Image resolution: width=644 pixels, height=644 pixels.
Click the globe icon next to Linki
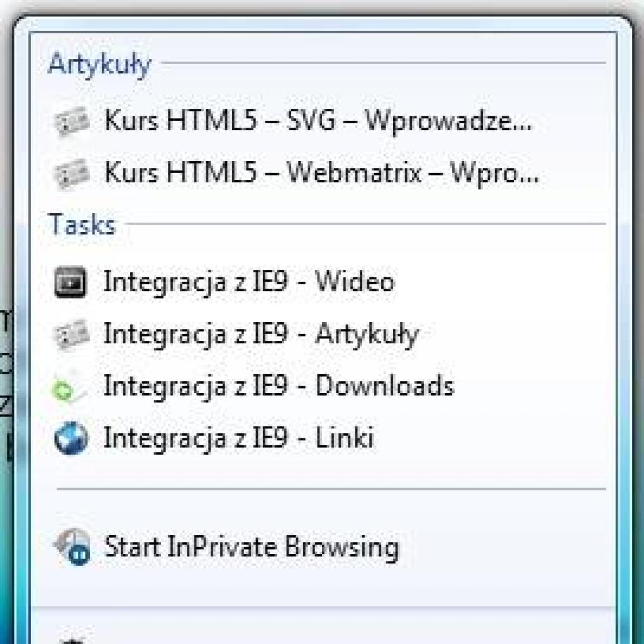(71, 438)
